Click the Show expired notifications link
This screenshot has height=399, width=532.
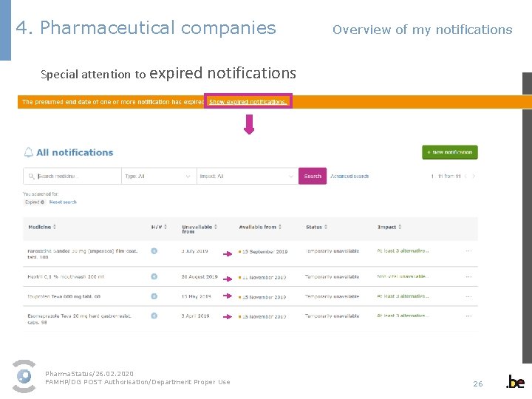tap(248, 102)
